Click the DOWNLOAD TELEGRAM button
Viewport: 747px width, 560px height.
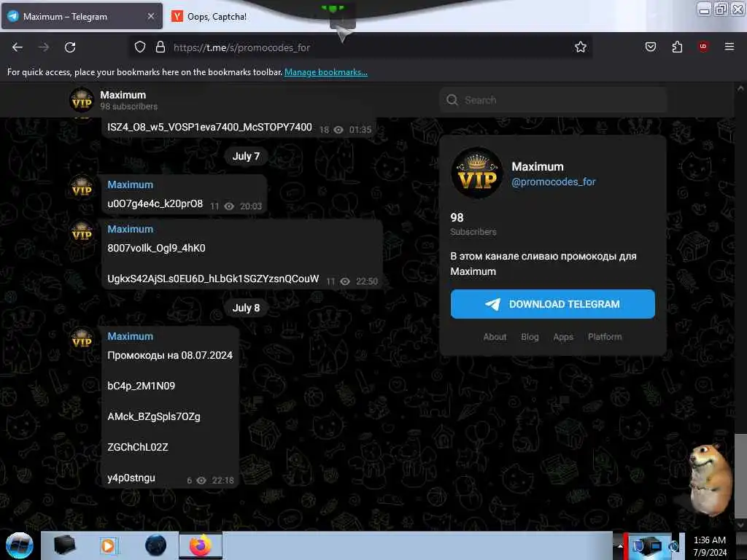553,304
